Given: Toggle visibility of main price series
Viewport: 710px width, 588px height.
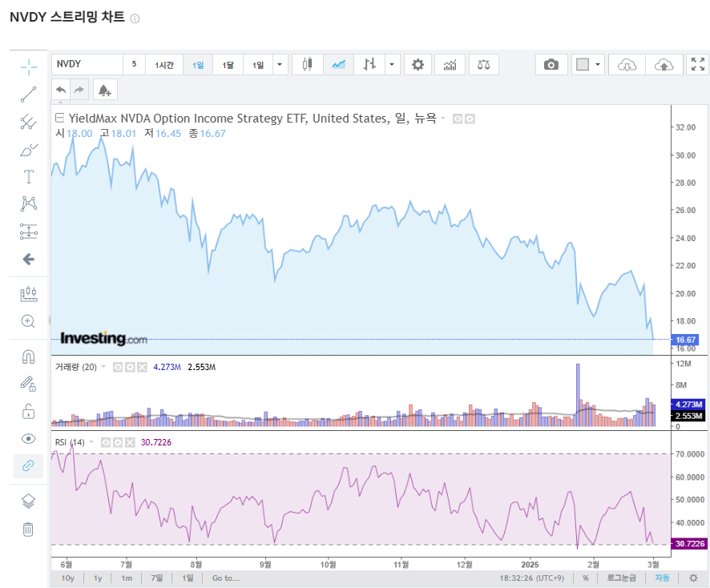Looking at the screenshot, I should (458, 119).
